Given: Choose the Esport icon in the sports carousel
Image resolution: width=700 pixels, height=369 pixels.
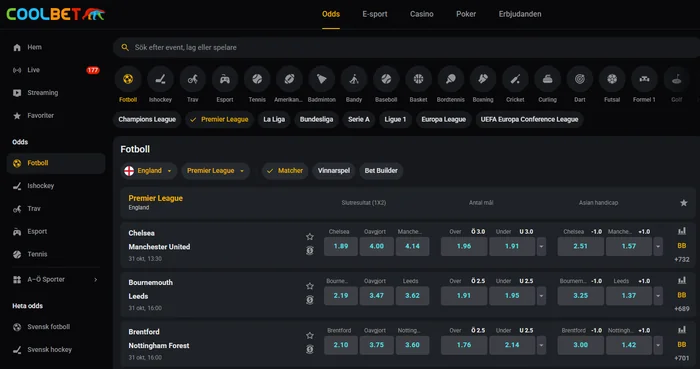Looking at the screenshot, I should (225, 79).
